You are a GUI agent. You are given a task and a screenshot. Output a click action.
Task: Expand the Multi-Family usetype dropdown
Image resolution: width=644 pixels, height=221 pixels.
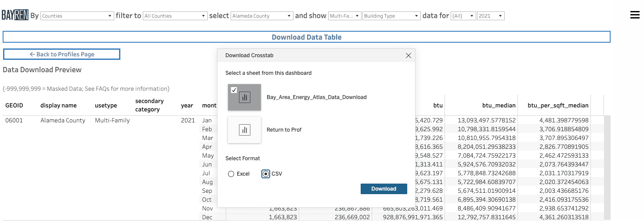pos(344,16)
